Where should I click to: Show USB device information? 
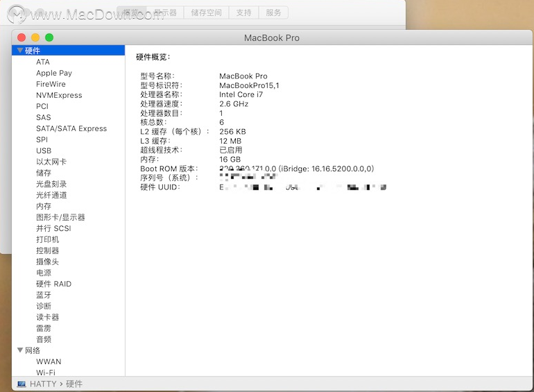pos(44,151)
